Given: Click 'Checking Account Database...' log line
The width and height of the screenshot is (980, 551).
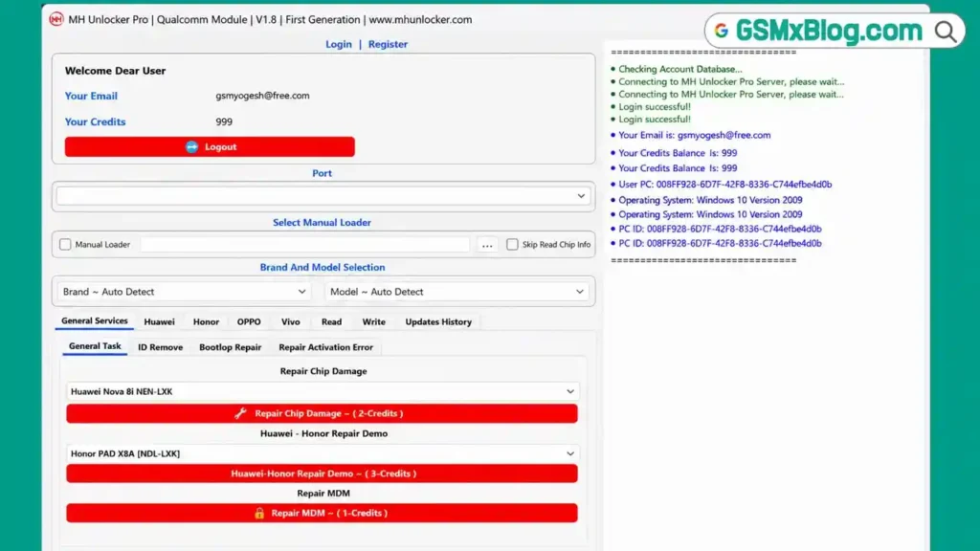Looking at the screenshot, I should (680, 69).
